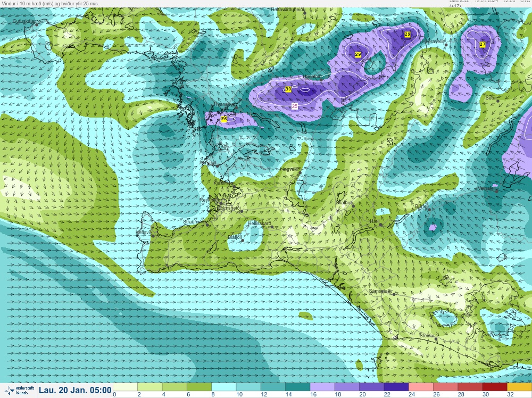
Task: Click the Vindur í 10 m hæð map title
Action: pos(50,3)
